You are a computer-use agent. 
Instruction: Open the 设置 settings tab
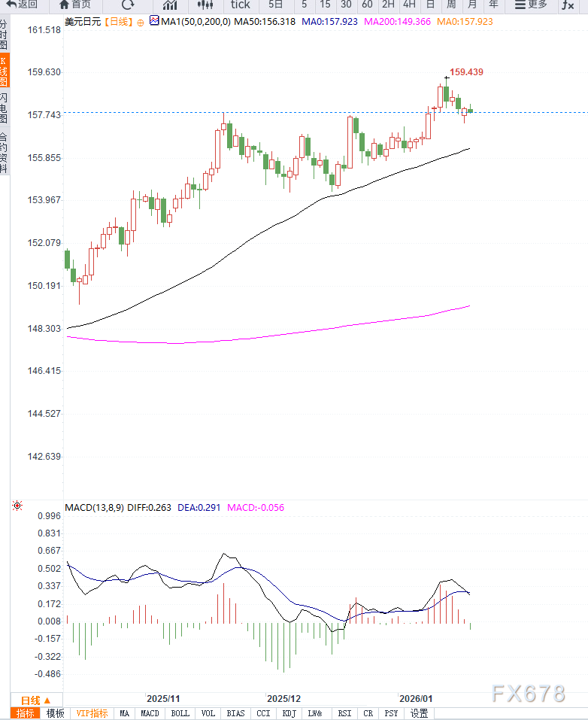pos(419,713)
